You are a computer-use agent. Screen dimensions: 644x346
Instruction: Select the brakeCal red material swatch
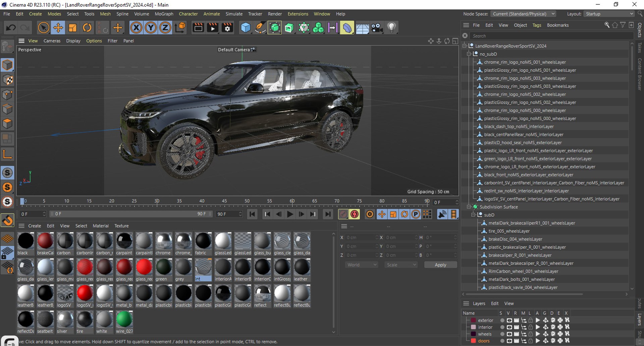point(45,244)
